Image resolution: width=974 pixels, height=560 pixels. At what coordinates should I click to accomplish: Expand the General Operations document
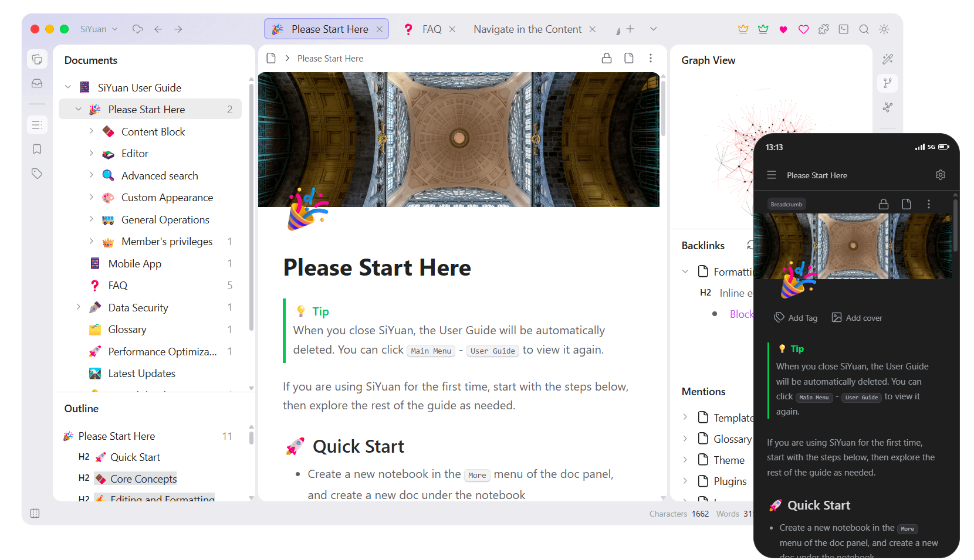click(91, 219)
